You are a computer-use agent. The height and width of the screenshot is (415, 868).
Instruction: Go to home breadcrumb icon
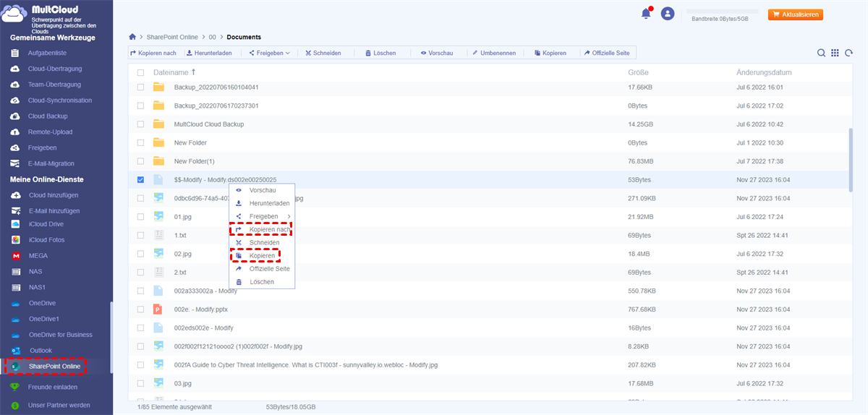click(132, 37)
